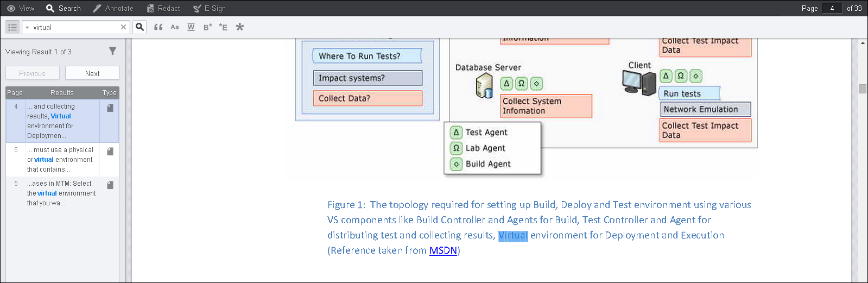Open the E-Sign tab

[x=210, y=8]
